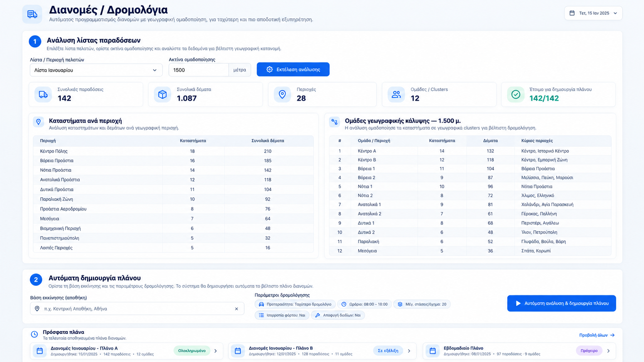Click clock icon beside Πρόσφατα πλάνα
This screenshot has width=644, height=362.
tap(34, 334)
